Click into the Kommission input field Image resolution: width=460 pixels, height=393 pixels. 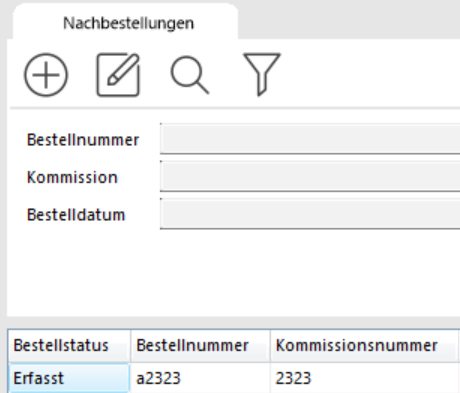click(x=310, y=176)
